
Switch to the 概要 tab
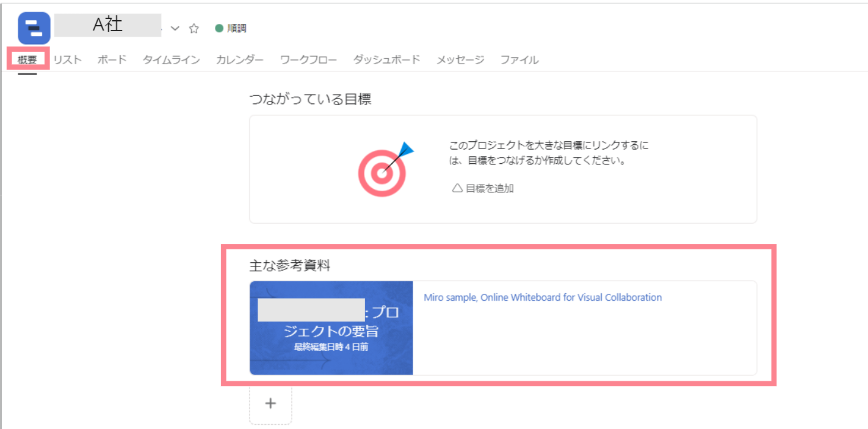(x=27, y=60)
